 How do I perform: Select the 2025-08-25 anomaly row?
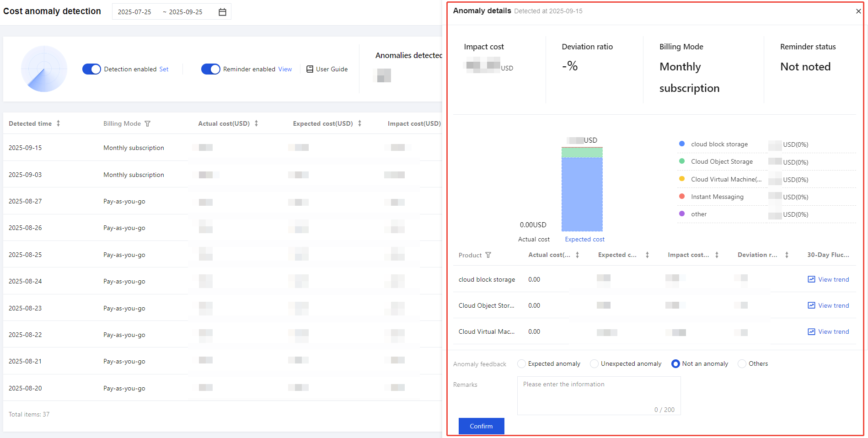click(223, 255)
